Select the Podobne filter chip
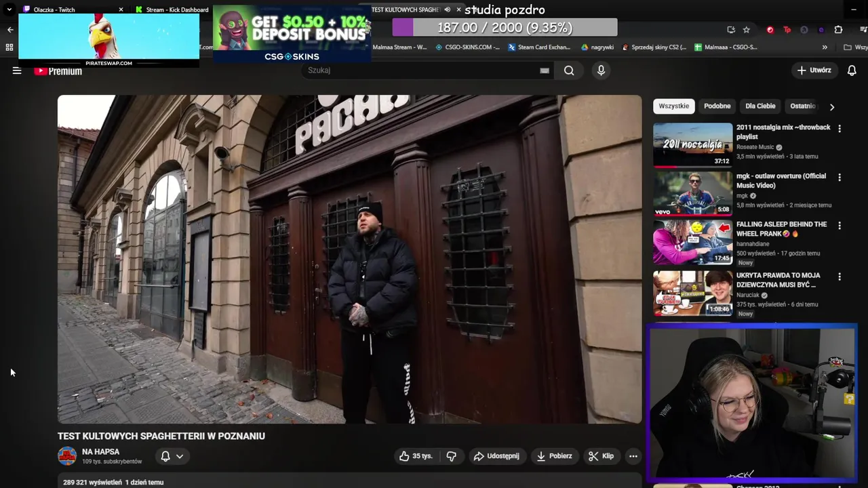This screenshot has width=868, height=488. 717,106
